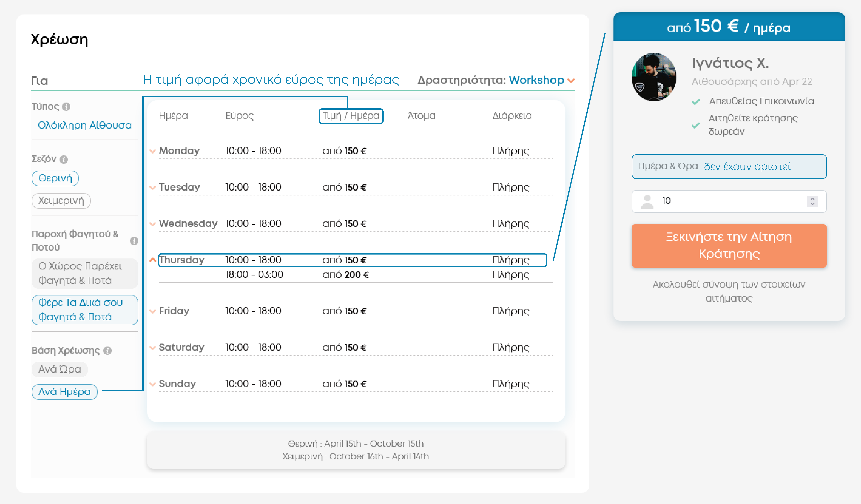Expand the Monday row chevron

point(153,151)
